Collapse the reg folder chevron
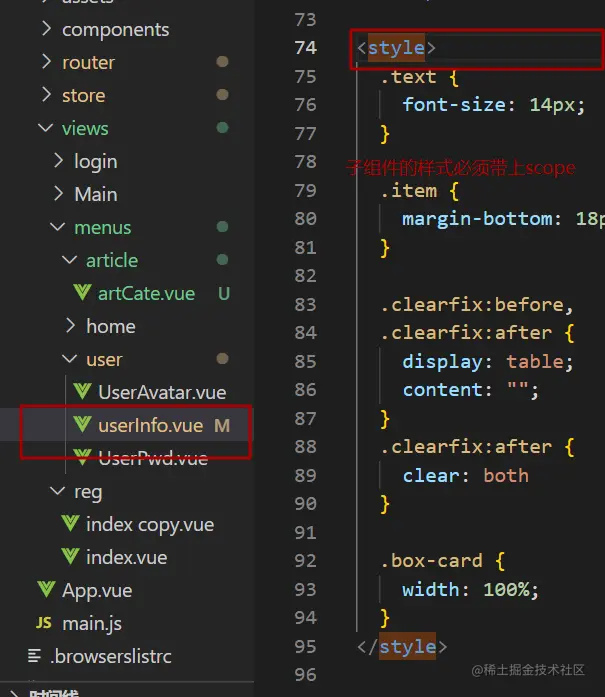Viewport: 605px width, 697px height. coord(57,491)
